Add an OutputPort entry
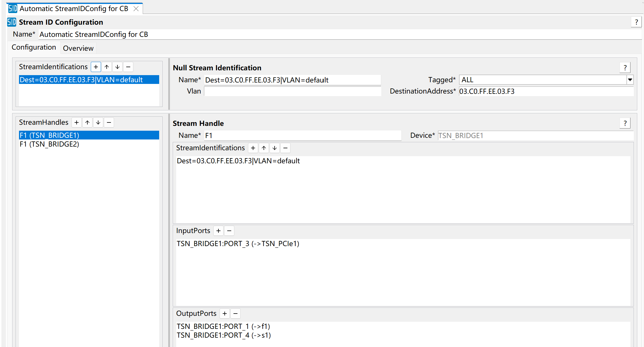644x347 pixels. click(x=225, y=314)
